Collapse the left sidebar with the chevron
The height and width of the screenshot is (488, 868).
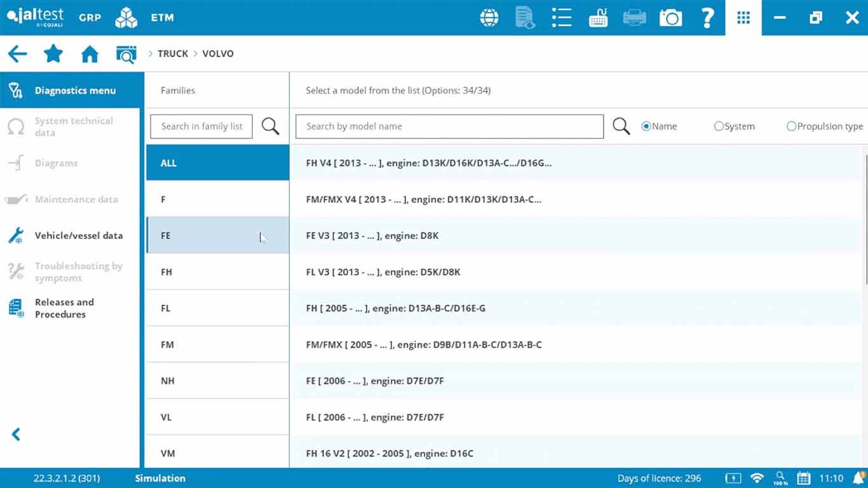pyautogui.click(x=17, y=435)
